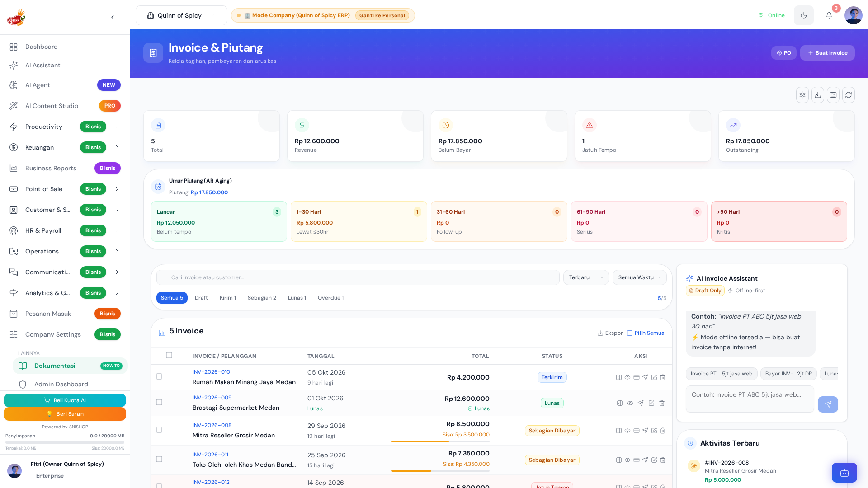Check the table header select-all checkbox
Image resolution: width=868 pixels, height=488 pixels.
pyautogui.click(x=169, y=355)
